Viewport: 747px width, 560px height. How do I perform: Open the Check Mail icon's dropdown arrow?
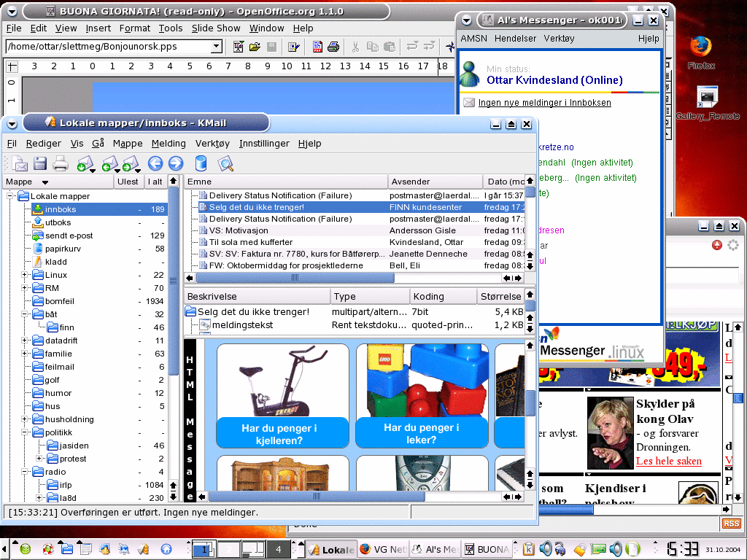click(x=92, y=169)
